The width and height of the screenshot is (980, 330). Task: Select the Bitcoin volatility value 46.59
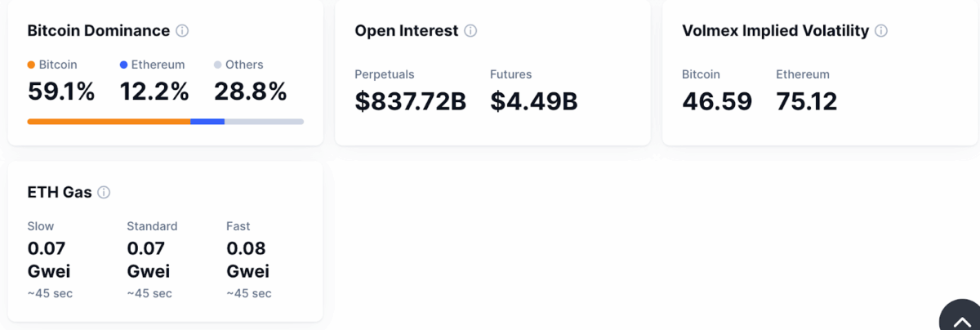tap(716, 101)
